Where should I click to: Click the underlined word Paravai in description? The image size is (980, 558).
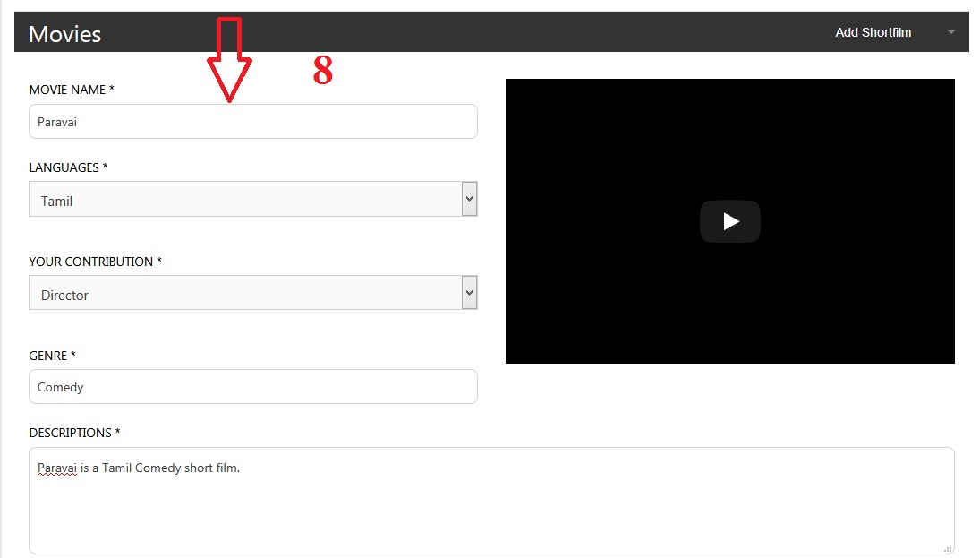tap(57, 468)
